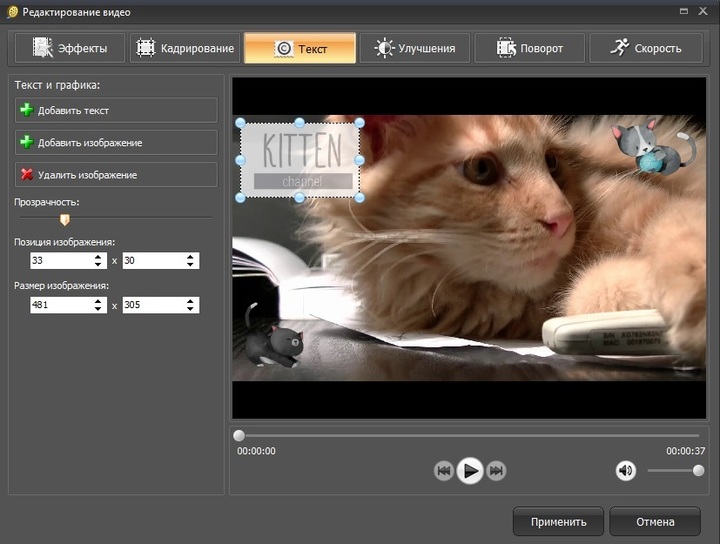Click the Добавить изображение button
This screenshot has width=720, height=544.
116,142
